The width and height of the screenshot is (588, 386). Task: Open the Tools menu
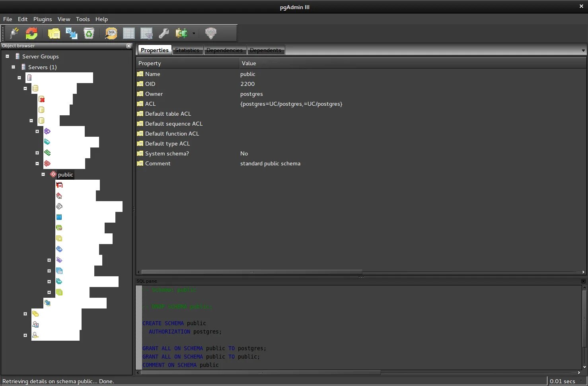click(x=83, y=19)
